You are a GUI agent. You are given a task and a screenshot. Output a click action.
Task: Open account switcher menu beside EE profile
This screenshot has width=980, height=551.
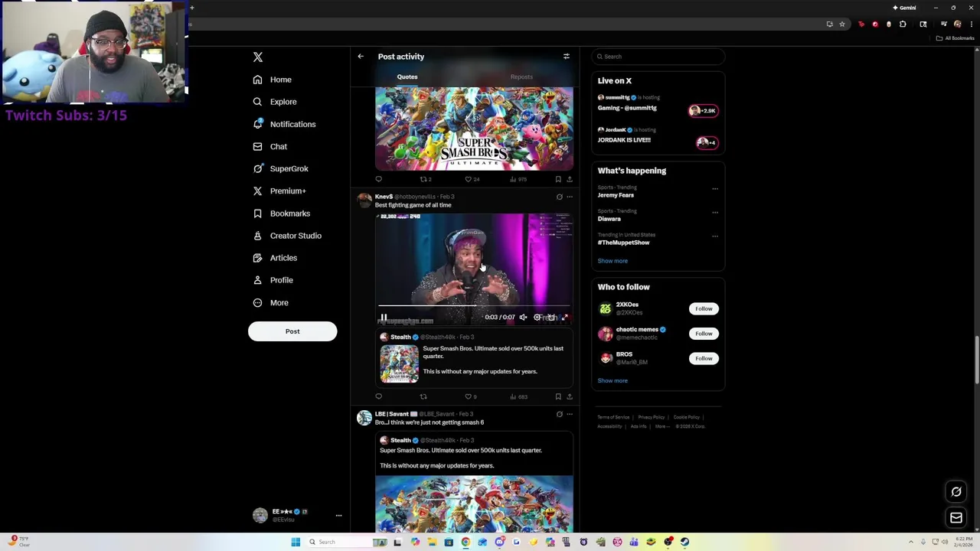pyautogui.click(x=338, y=515)
